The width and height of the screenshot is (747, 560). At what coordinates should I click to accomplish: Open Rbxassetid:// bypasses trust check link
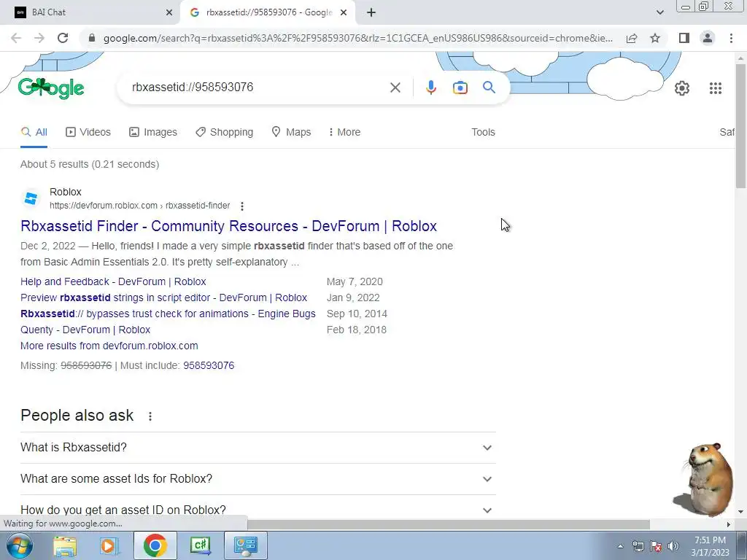169,314
